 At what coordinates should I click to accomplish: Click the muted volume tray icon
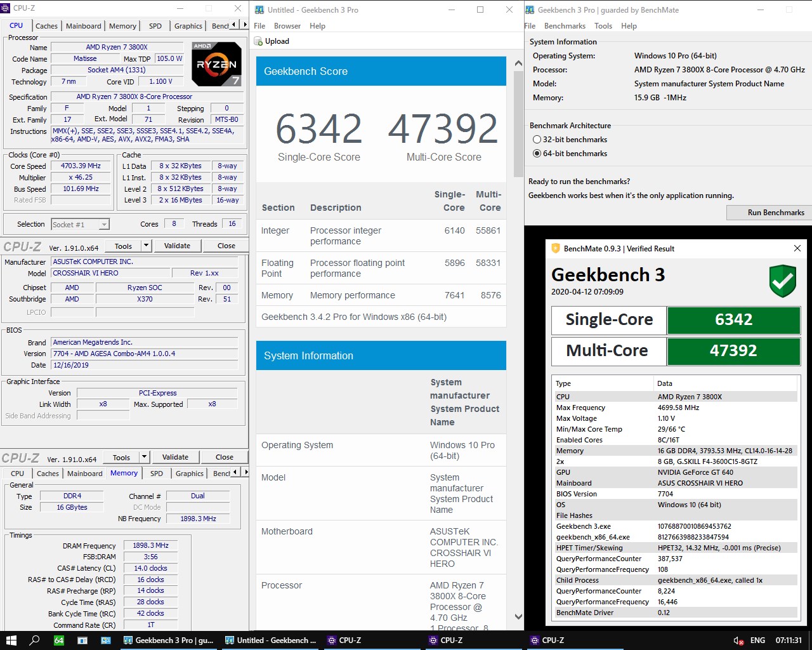[738, 640]
